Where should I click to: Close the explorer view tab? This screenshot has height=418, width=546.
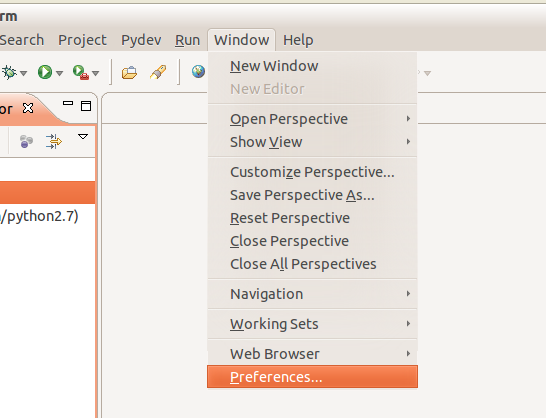tap(28, 108)
